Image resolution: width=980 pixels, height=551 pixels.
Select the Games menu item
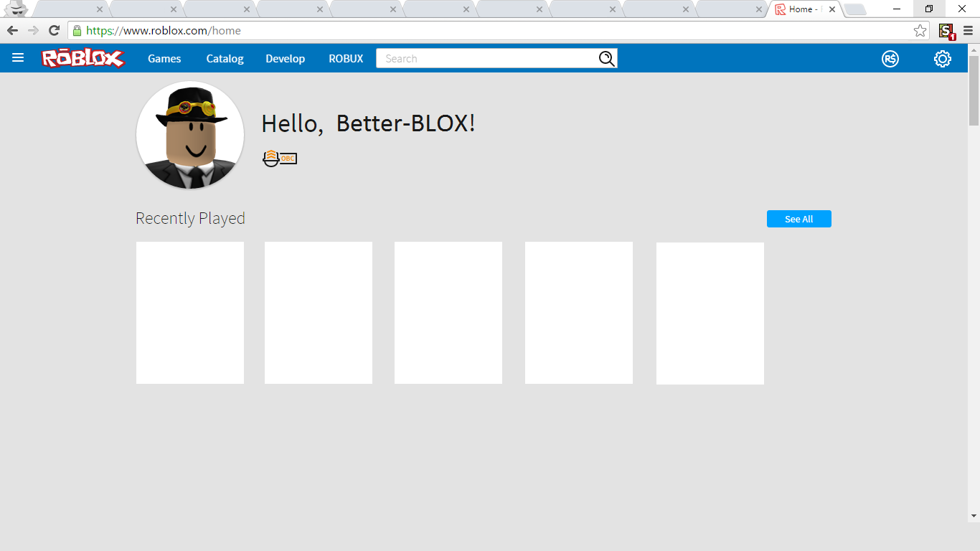point(164,58)
